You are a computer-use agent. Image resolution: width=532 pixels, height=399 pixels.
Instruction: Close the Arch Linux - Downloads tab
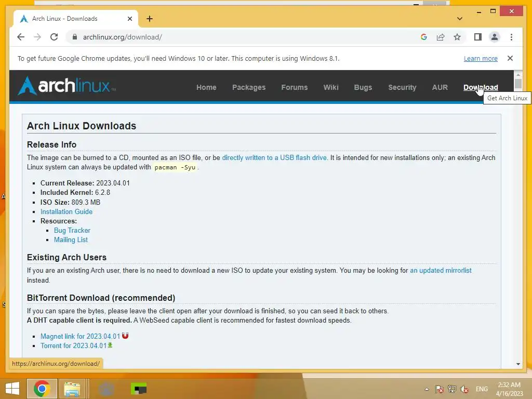pyautogui.click(x=129, y=19)
